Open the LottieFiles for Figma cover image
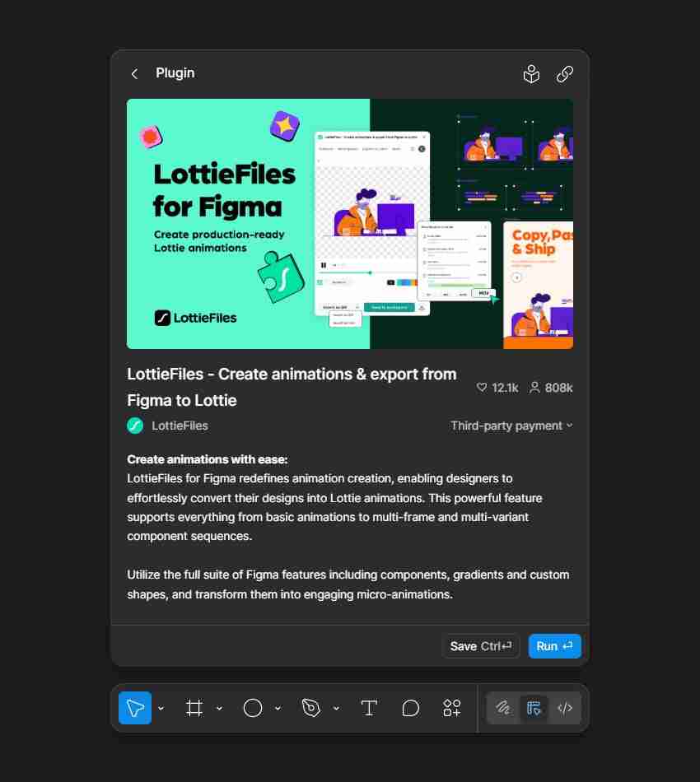The height and width of the screenshot is (782, 700). [350, 224]
